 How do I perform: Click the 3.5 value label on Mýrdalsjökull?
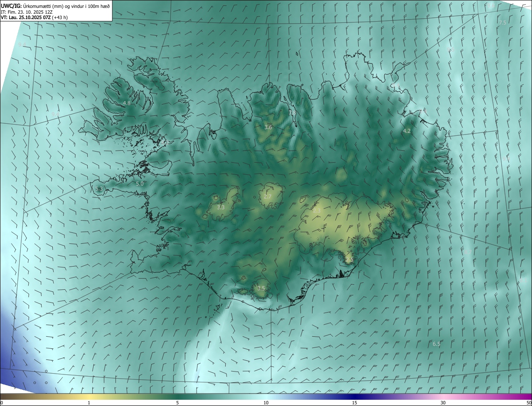(261, 288)
